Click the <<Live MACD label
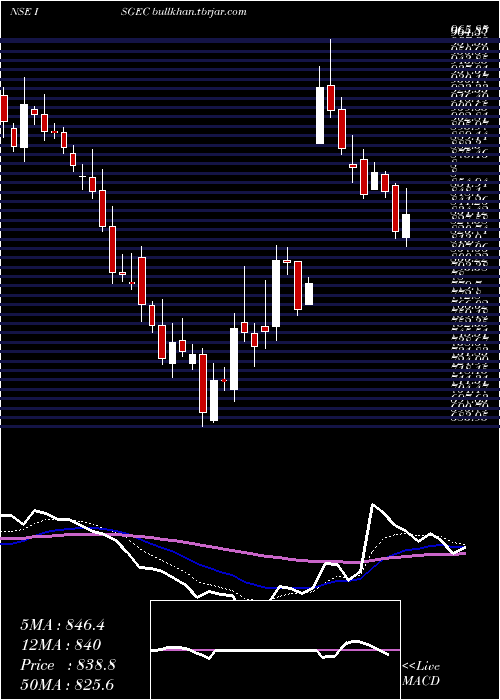The width and height of the screenshot is (500, 700). tap(421, 674)
